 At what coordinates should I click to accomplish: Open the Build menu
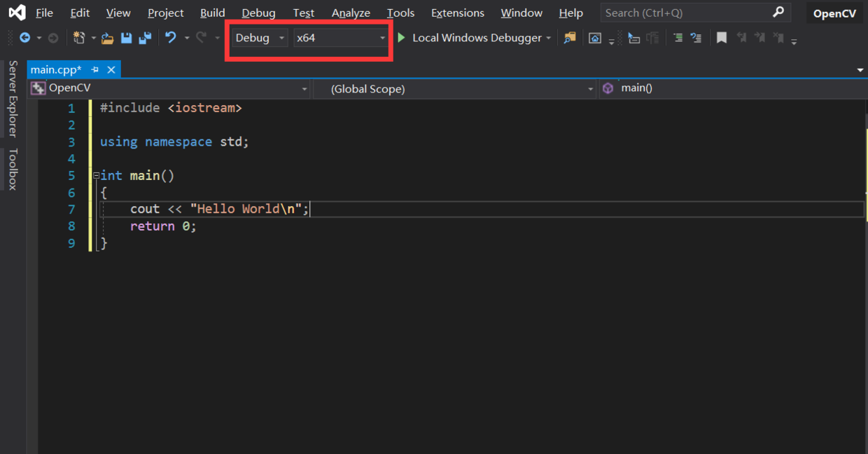(x=213, y=13)
